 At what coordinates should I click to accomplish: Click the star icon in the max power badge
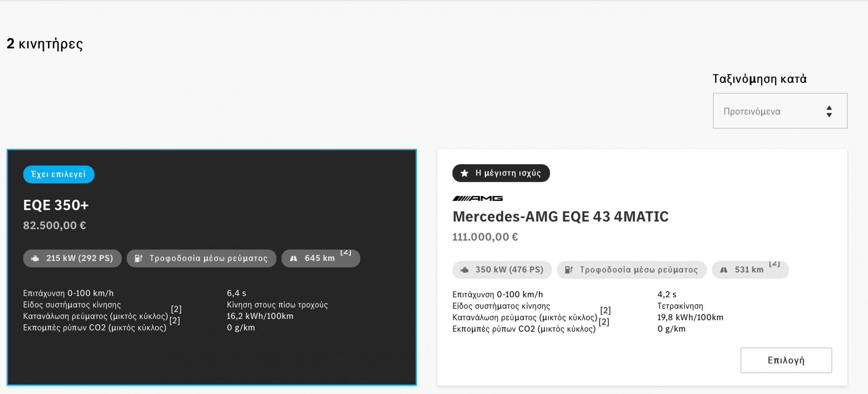click(464, 173)
